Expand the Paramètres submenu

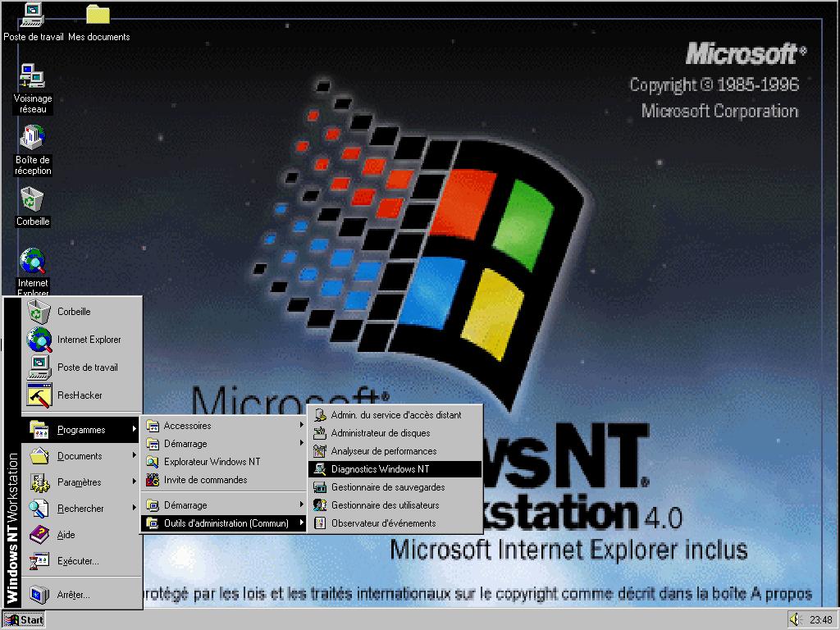tap(80, 482)
